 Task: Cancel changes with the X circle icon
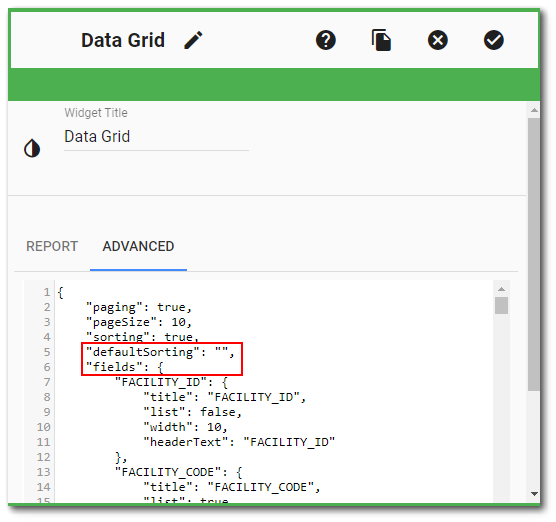point(438,40)
